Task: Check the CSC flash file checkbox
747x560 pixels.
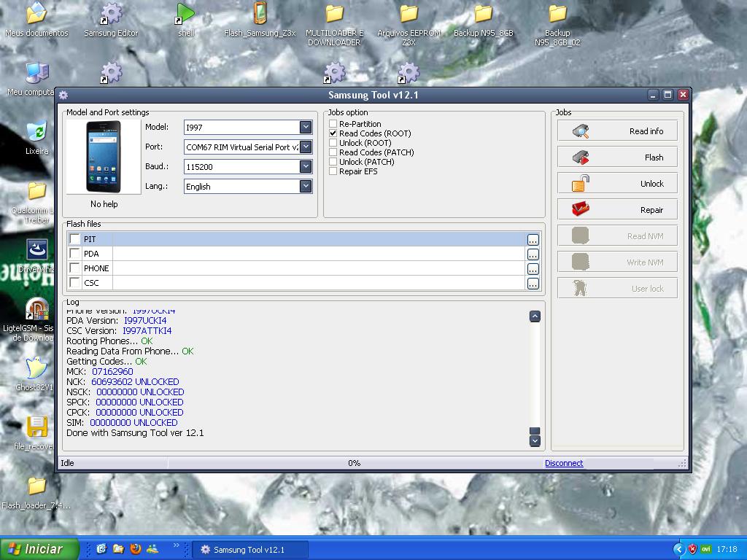Action: 75,282
